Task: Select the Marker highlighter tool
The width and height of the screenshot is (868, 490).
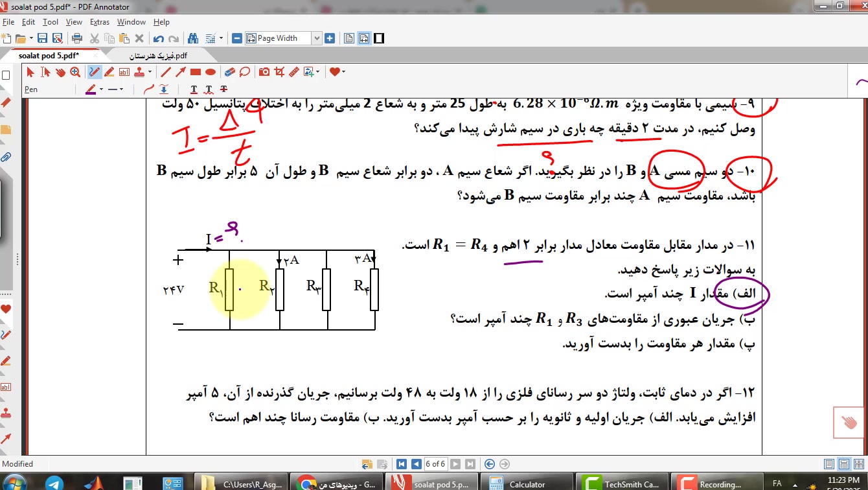Action: pos(109,72)
